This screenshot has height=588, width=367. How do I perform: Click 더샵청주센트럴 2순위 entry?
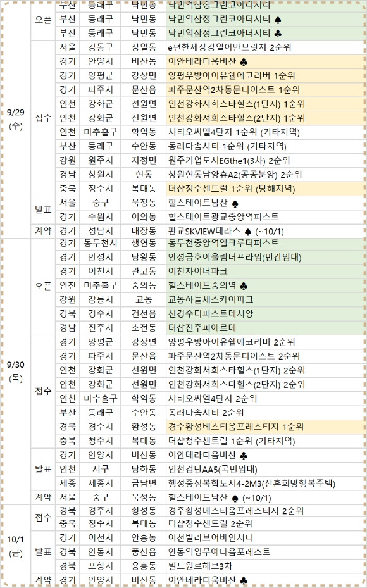210,523
